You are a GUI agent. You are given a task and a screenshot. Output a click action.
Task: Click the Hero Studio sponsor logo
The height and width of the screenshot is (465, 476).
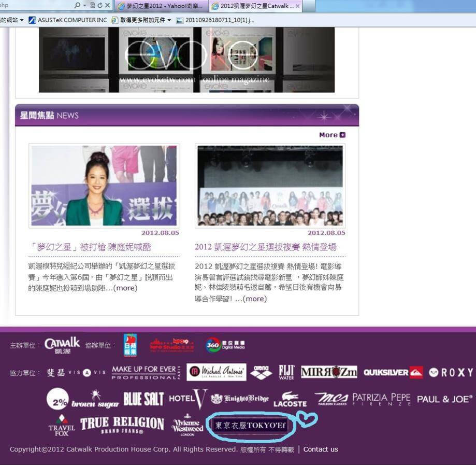tap(172, 345)
